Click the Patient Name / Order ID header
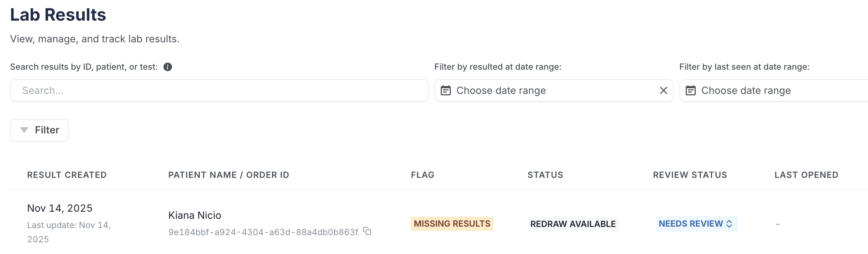868x254 pixels. (x=229, y=175)
